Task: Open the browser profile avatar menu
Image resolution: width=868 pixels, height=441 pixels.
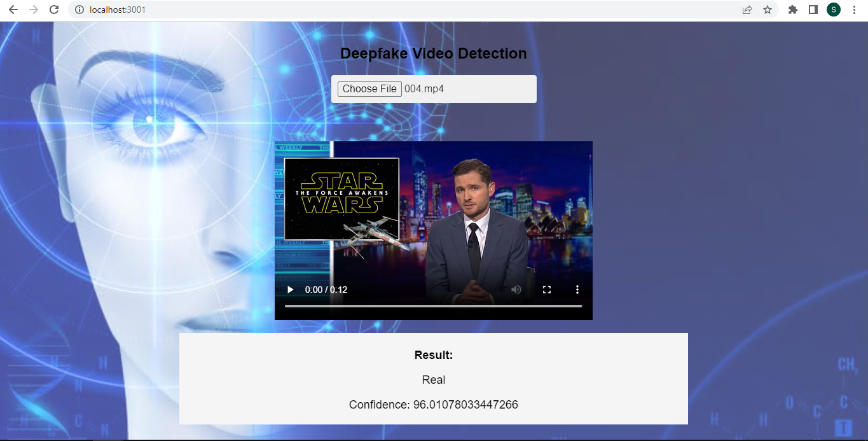Action: (833, 10)
